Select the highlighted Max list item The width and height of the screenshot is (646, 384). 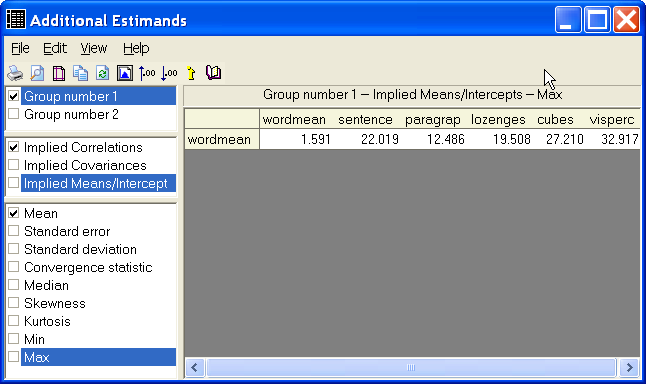tap(98, 357)
